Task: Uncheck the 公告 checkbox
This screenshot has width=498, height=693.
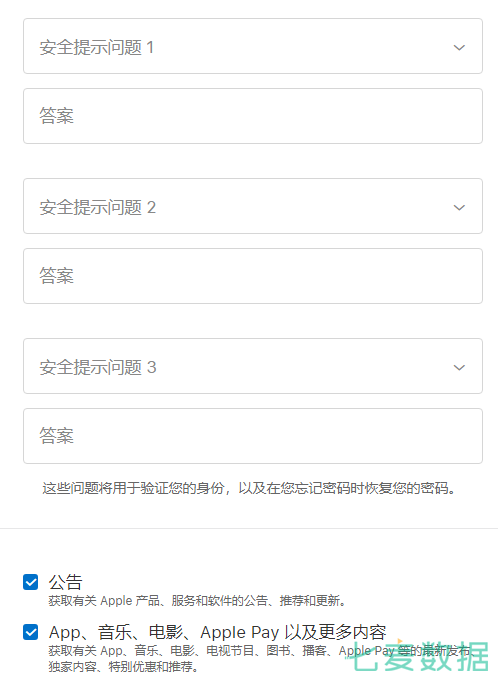Action: (x=30, y=582)
